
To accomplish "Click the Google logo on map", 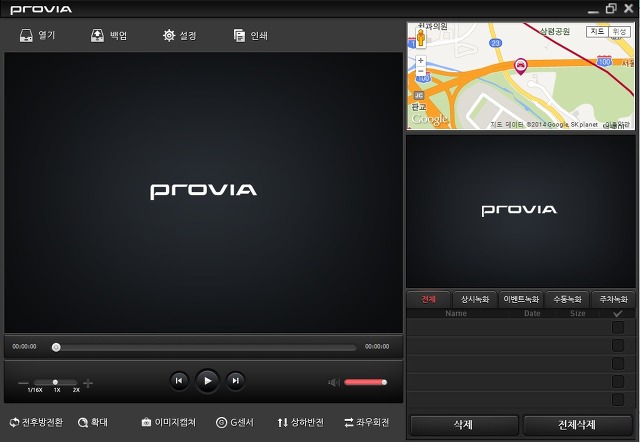I will click(429, 119).
